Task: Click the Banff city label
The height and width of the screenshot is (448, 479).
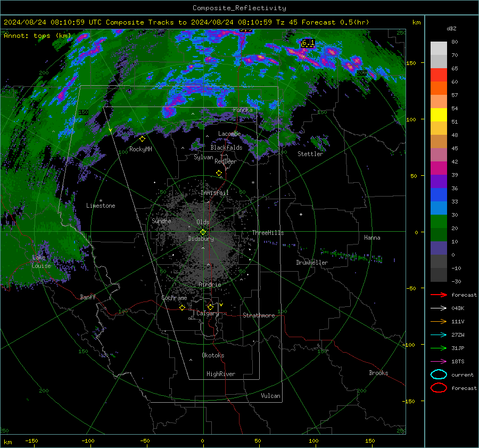Action: pyautogui.click(x=88, y=297)
